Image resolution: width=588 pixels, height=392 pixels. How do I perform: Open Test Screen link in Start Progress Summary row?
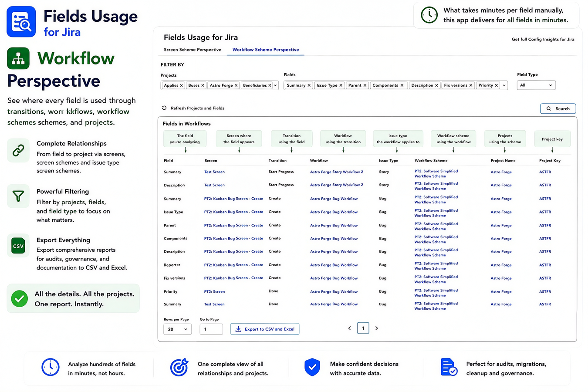[214, 172]
